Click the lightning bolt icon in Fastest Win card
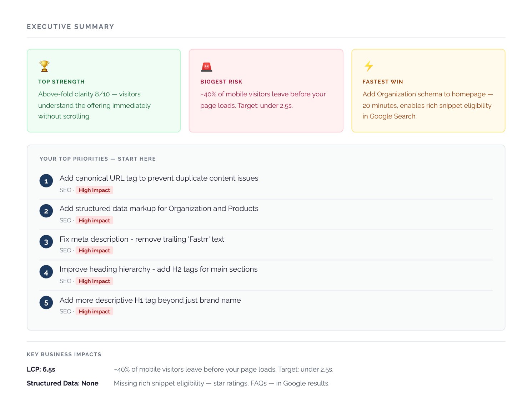Viewport: 532px width, 413px height. (368, 66)
